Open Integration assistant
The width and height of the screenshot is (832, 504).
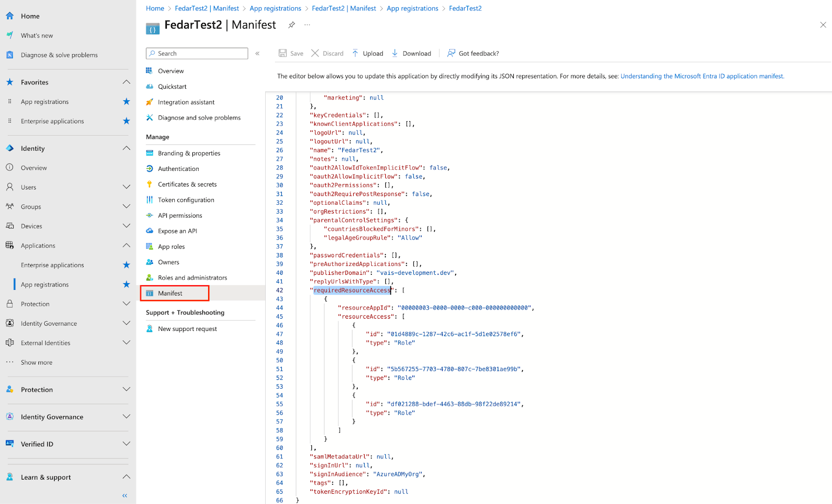(186, 102)
